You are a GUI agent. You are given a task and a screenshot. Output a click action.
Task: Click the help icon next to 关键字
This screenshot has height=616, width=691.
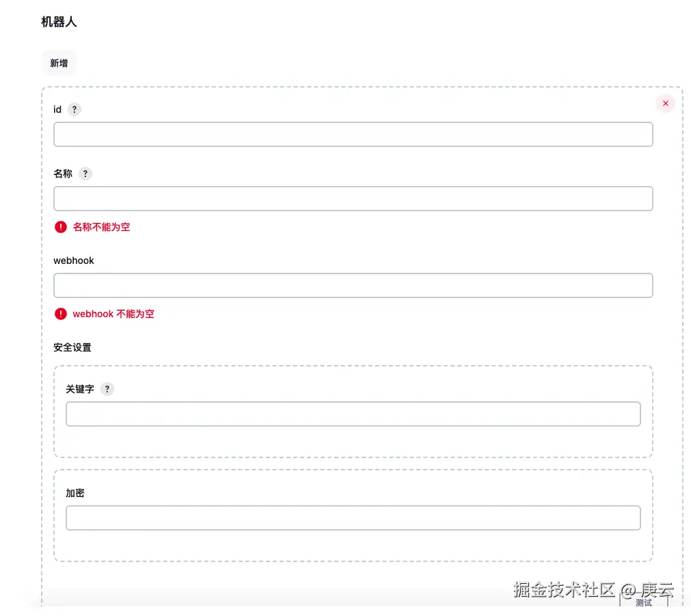107,389
